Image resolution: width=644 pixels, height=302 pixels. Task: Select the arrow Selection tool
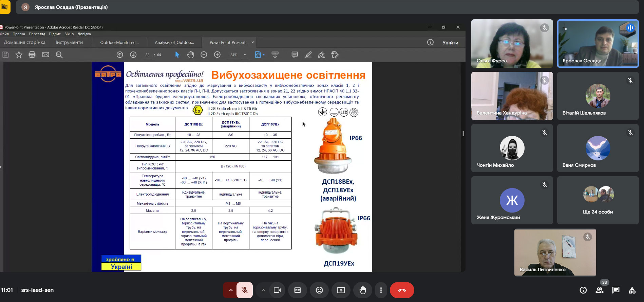pos(177,55)
